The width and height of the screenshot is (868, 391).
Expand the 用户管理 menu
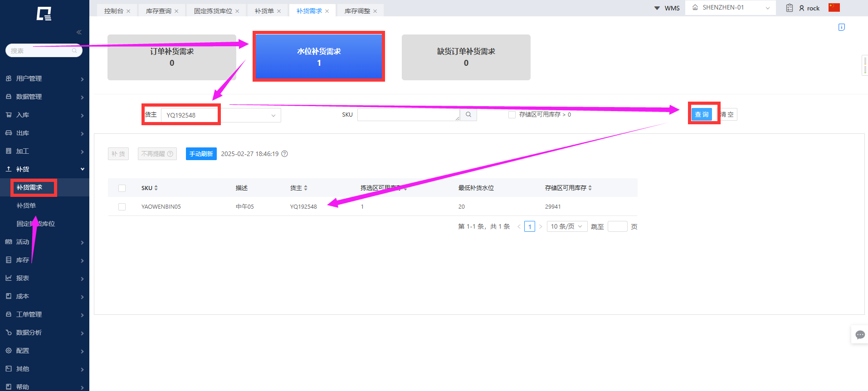[44, 78]
